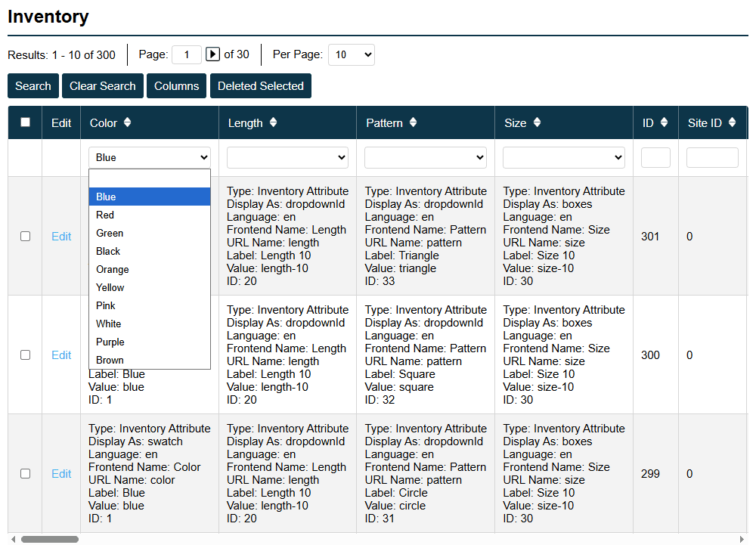This screenshot has height=545, width=756.
Task: Open the Color filter dropdown
Action: coord(150,157)
